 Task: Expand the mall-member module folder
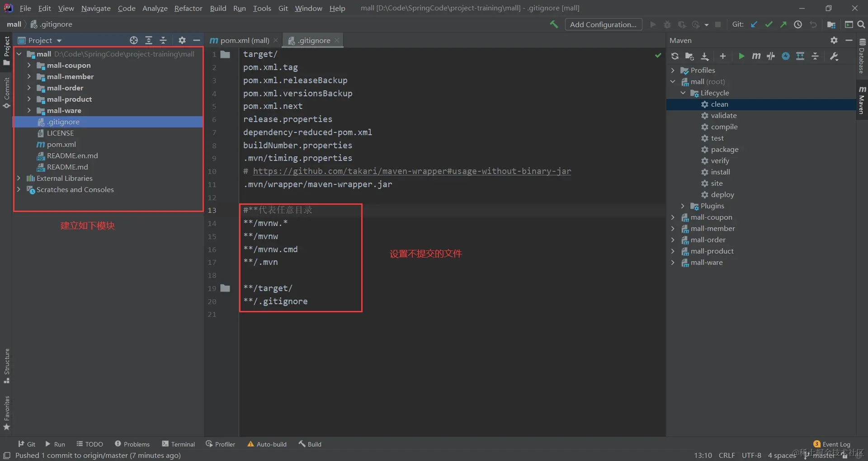(x=29, y=76)
